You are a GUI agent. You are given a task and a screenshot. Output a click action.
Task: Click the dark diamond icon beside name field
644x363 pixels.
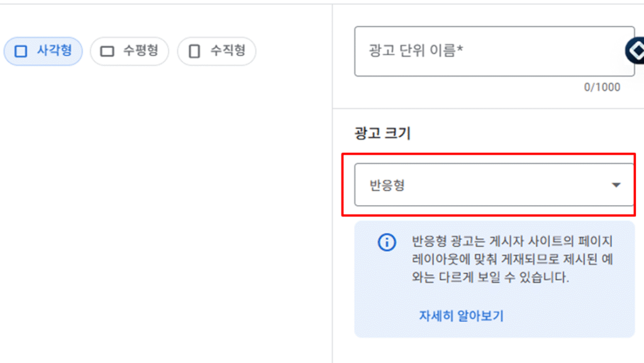click(x=635, y=50)
